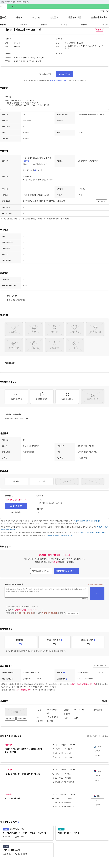Image resolution: width=109 pixels, height=868 pixels.
Task: Open the 채용정보 menu
Action: coord(18,18)
